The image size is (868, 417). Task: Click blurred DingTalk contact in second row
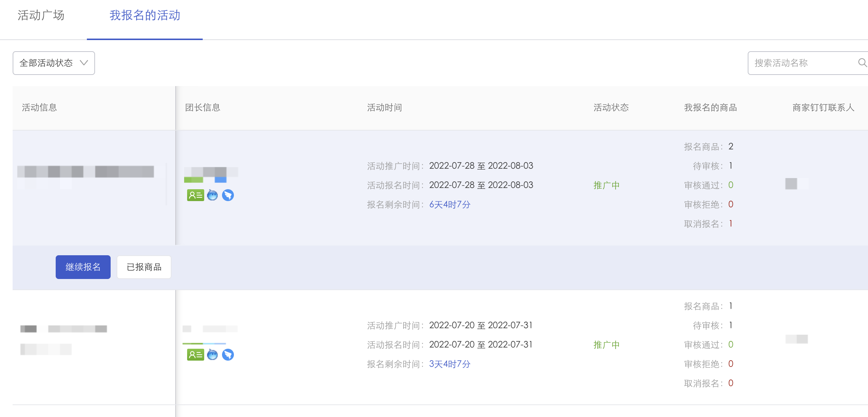point(797,339)
